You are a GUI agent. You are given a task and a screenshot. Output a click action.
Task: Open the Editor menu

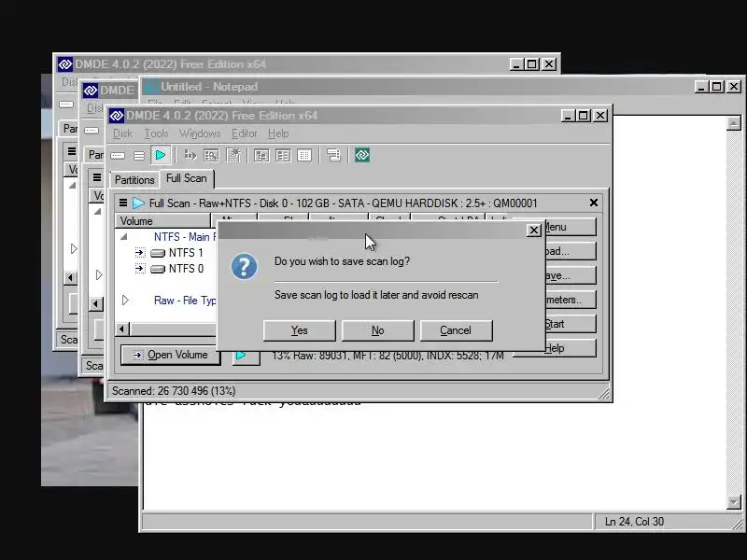[x=245, y=133]
